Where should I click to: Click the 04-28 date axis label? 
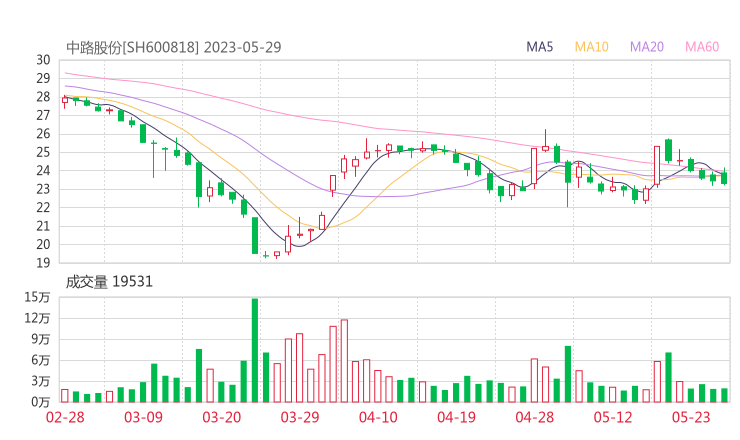coord(535,417)
